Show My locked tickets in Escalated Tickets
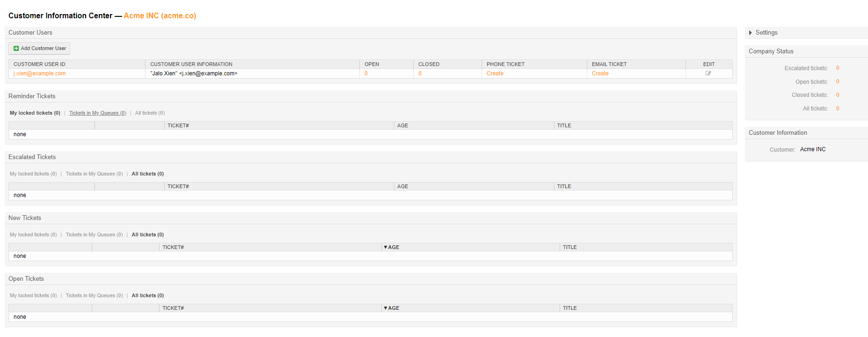The image size is (868, 337). click(33, 174)
